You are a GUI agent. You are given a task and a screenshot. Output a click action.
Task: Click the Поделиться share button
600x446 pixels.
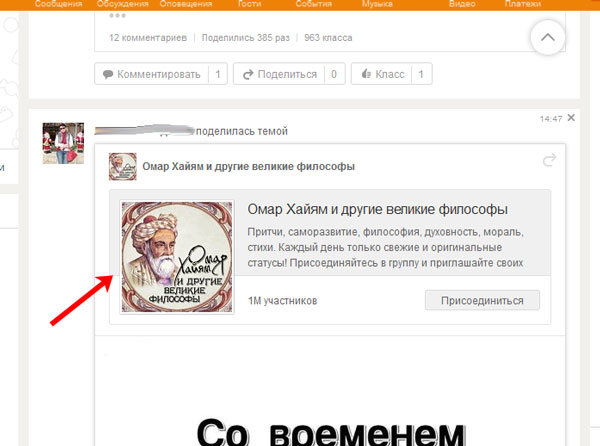point(279,74)
